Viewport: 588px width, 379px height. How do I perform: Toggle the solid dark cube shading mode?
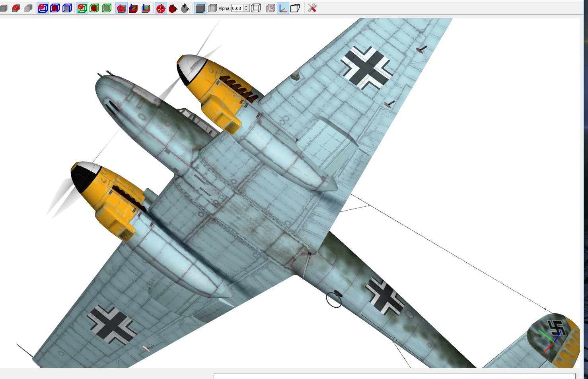pyautogui.click(x=200, y=8)
